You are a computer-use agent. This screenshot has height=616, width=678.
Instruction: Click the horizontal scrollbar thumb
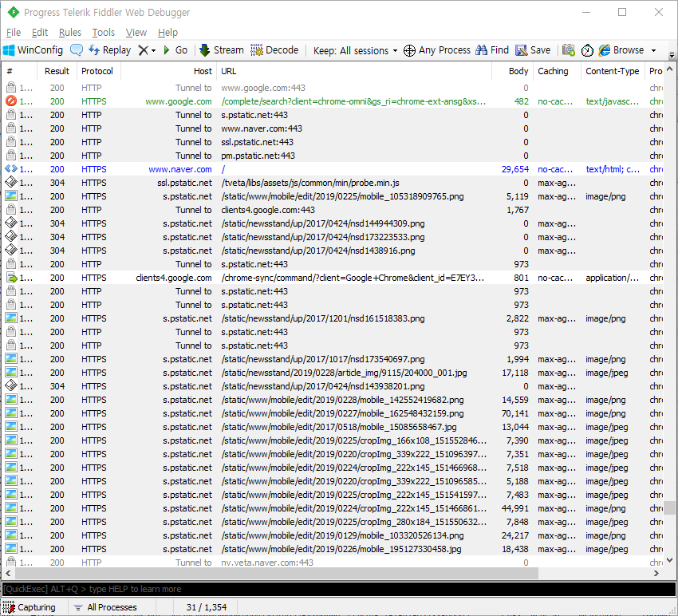pos(277,573)
